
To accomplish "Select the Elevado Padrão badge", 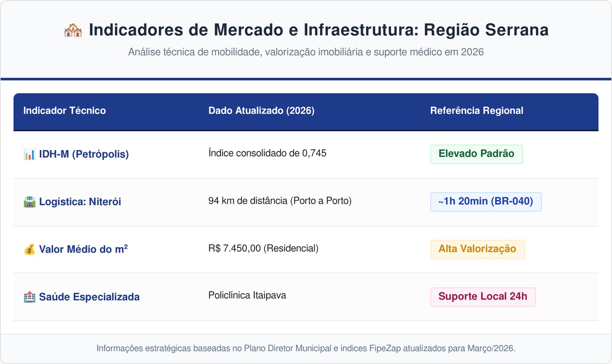I will tap(476, 154).
